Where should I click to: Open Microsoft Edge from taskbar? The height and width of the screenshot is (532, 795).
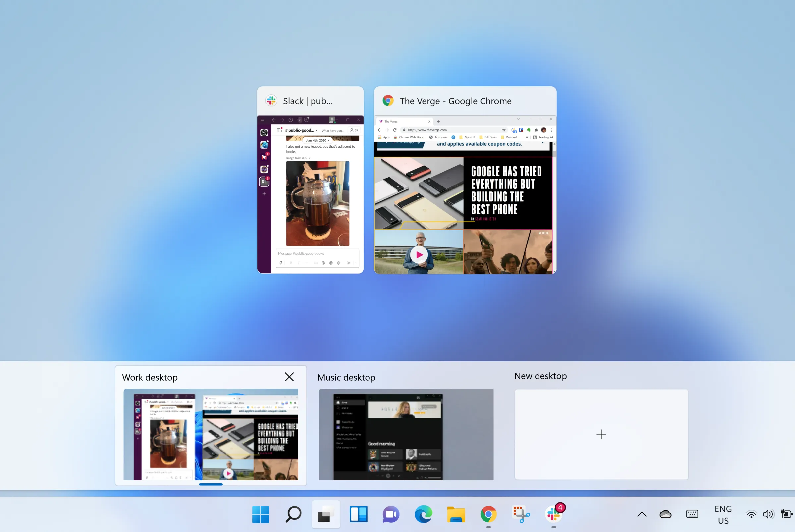[423, 514]
